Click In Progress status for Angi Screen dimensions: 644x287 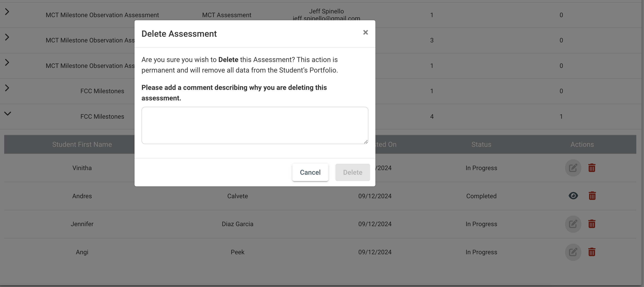pos(481,252)
